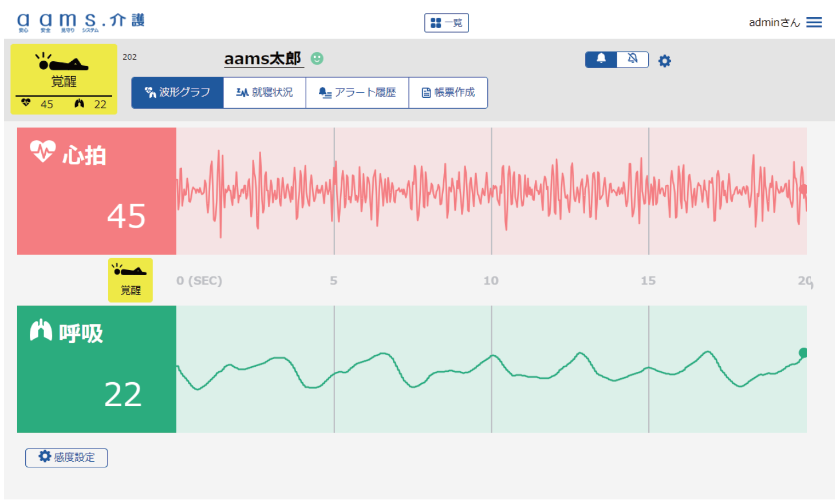Click the small lungs icon beside 22
840x504 pixels.
click(x=80, y=103)
